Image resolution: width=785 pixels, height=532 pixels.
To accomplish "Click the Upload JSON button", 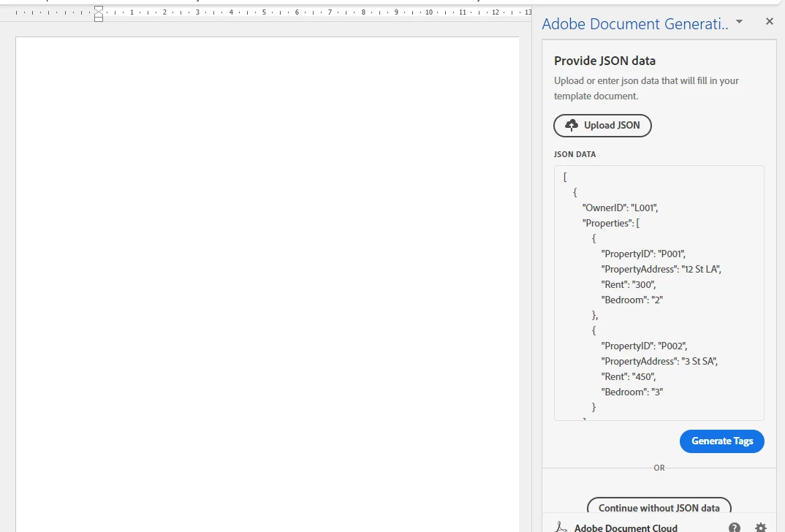I will tap(602, 126).
